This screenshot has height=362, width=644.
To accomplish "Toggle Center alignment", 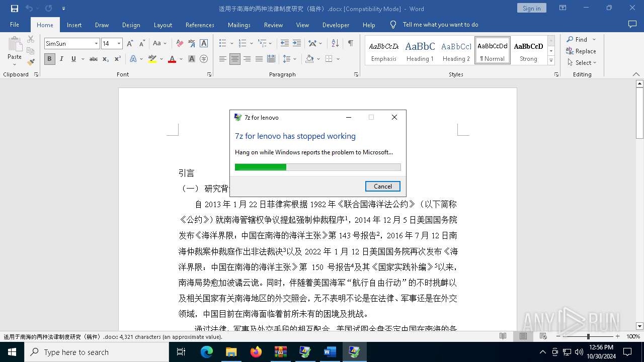I will click(x=235, y=59).
